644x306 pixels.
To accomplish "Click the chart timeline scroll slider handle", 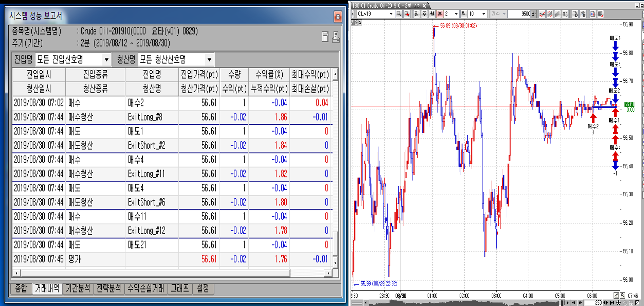I will [562, 303].
